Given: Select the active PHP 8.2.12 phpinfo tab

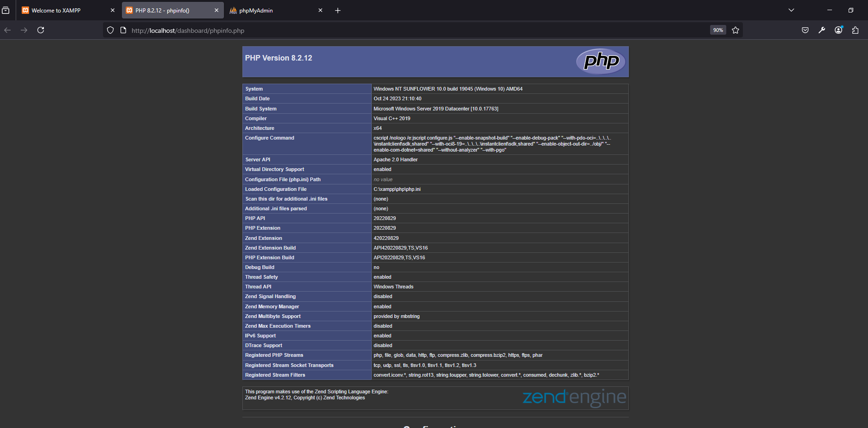Looking at the screenshot, I should (x=162, y=10).
